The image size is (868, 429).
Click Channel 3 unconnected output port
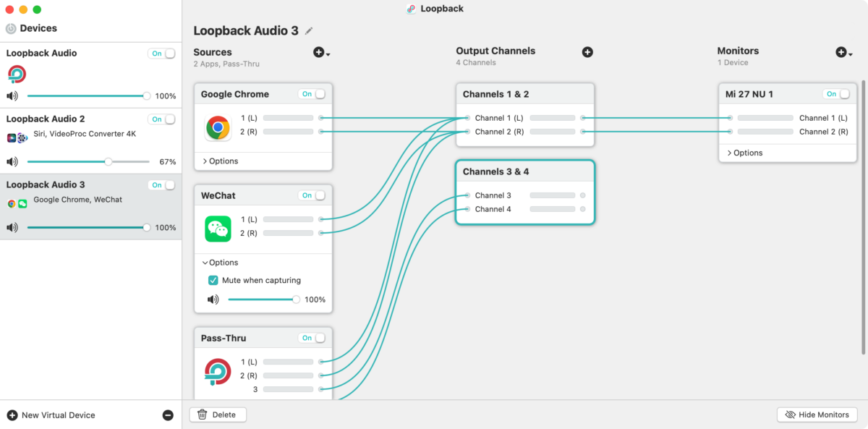(583, 195)
